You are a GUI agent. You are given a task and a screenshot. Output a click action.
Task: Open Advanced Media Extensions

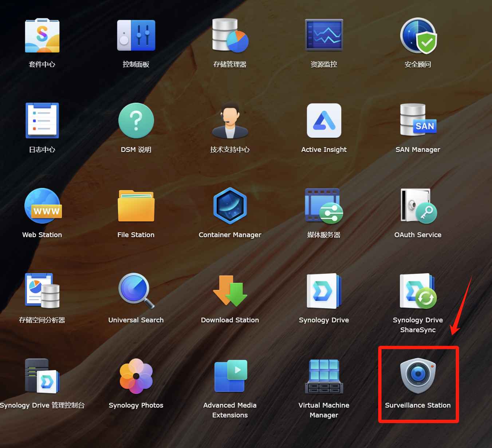[231, 376]
